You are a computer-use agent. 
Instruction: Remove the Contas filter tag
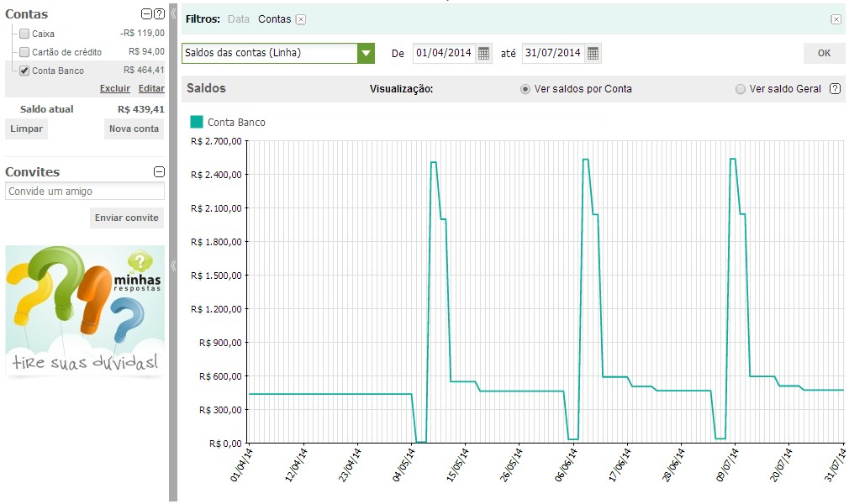point(301,19)
